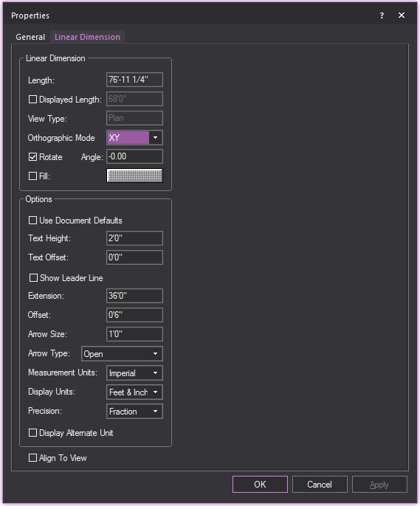Uncheck the Rotate checkbox
The width and height of the screenshot is (420, 506).
click(32, 157)
